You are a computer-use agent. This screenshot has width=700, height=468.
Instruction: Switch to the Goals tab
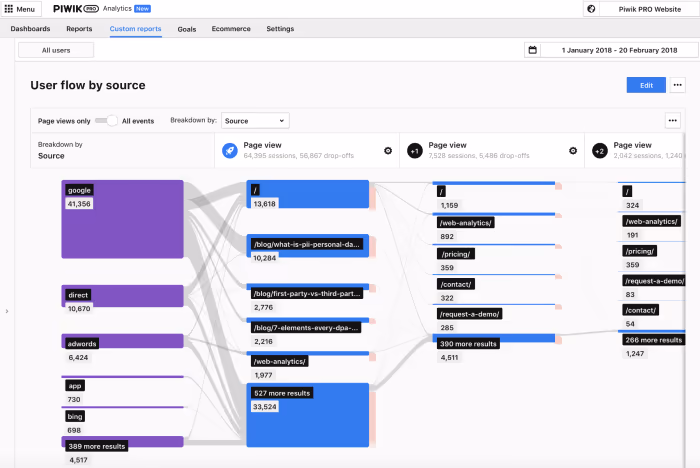[187, 29]
